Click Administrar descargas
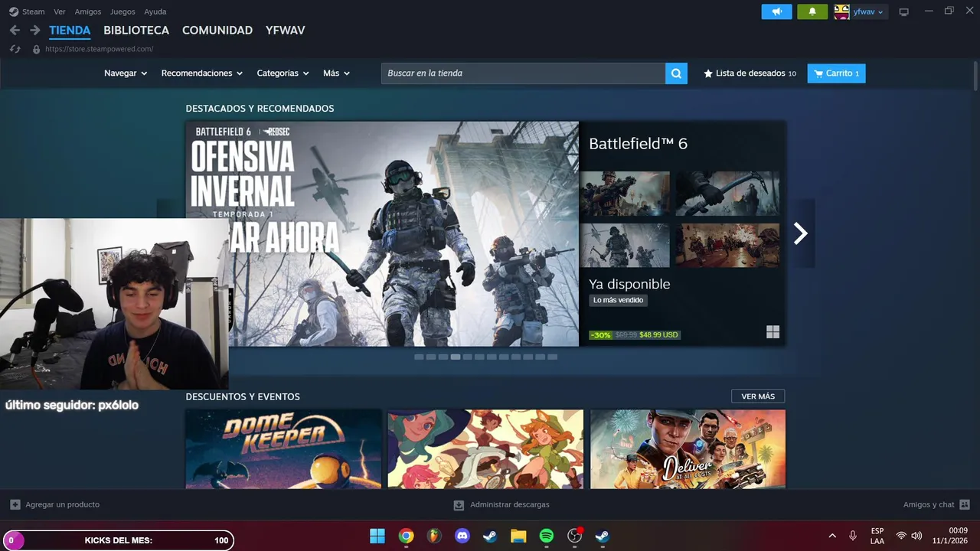Screen dimensions: 980x551 (510, 504)
